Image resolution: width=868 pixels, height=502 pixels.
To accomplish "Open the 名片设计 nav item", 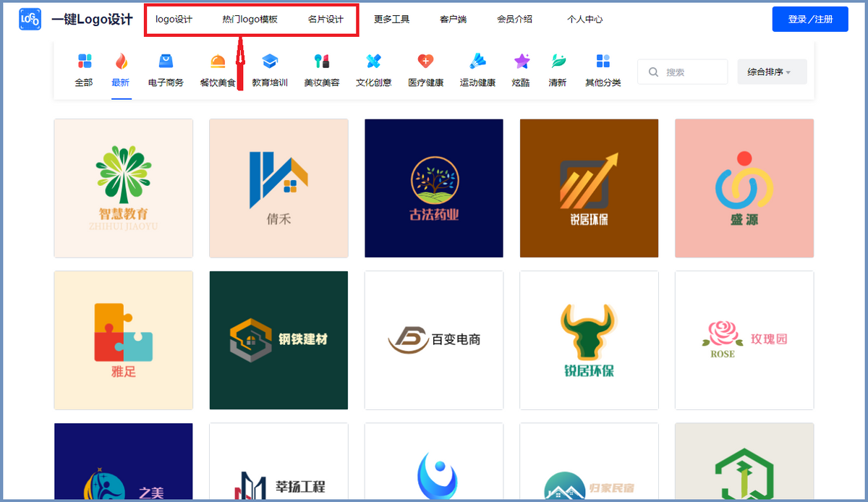I will [x=325, y=20].
